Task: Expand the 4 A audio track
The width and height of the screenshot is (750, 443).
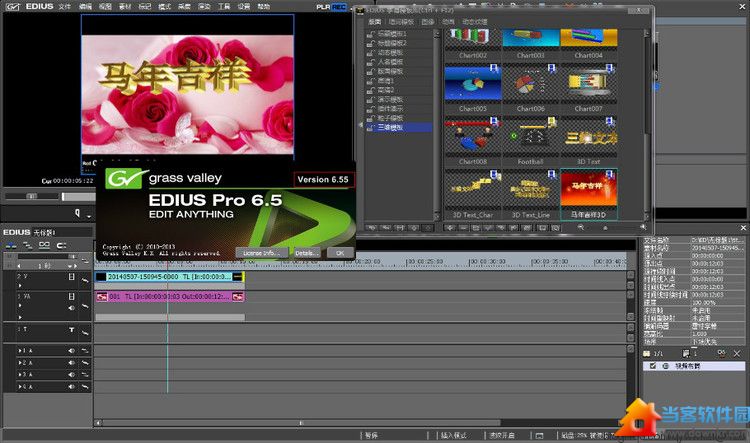Action: pos(20,387)
